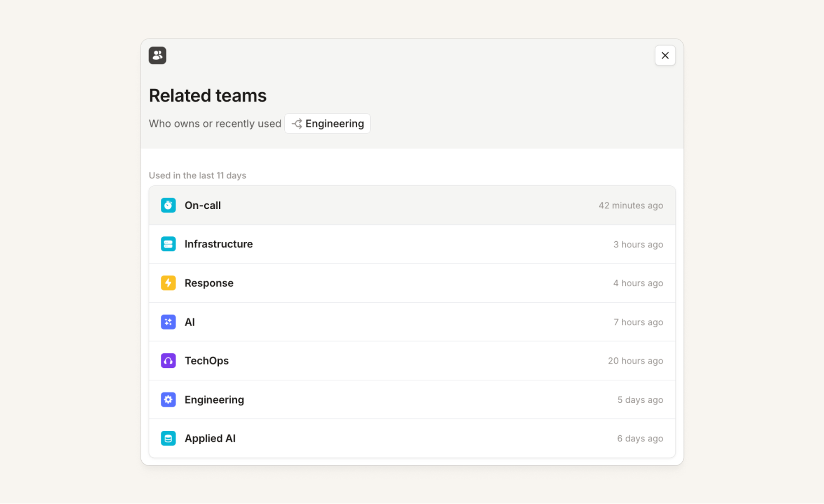This screenshot has height=504, width=824.
Task: Select the Infrastructure team name
Action: tap(219, 244)
